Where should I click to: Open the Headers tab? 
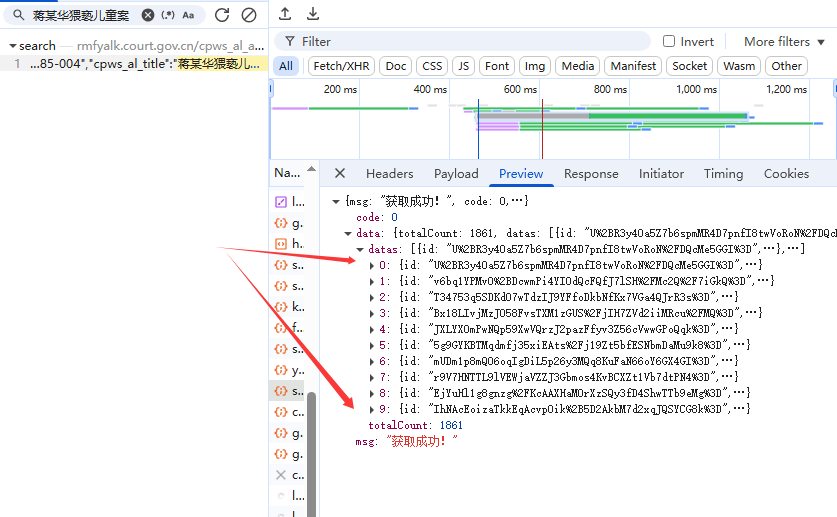(390, 174)
